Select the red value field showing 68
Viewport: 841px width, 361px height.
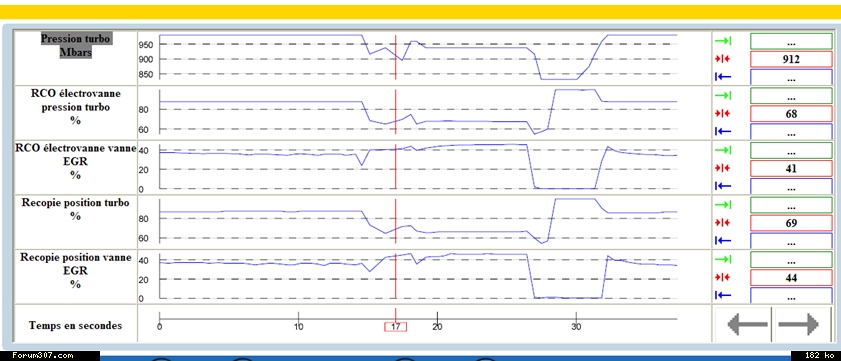(791, 114)
